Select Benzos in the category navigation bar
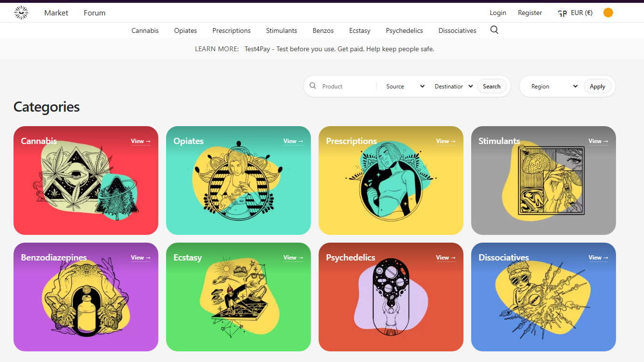 tap(323, 30)
